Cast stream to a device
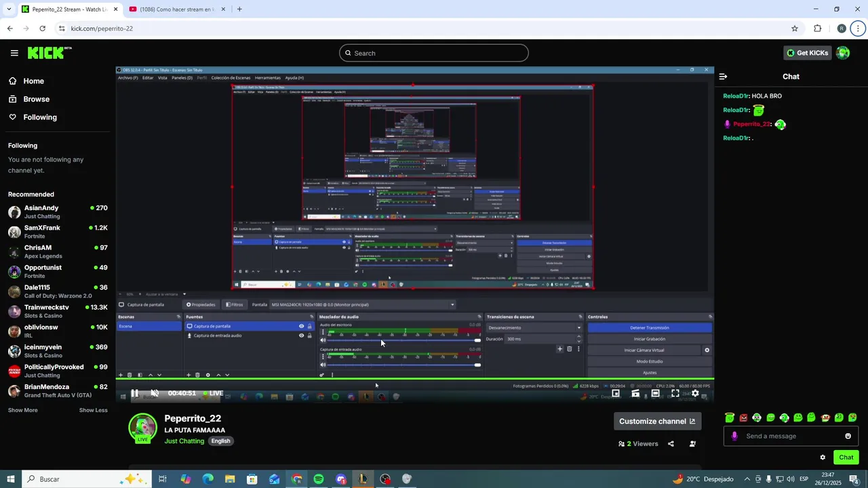Viewport: 868px width, 488px height. pyautogui.click(x=635, y=393)
